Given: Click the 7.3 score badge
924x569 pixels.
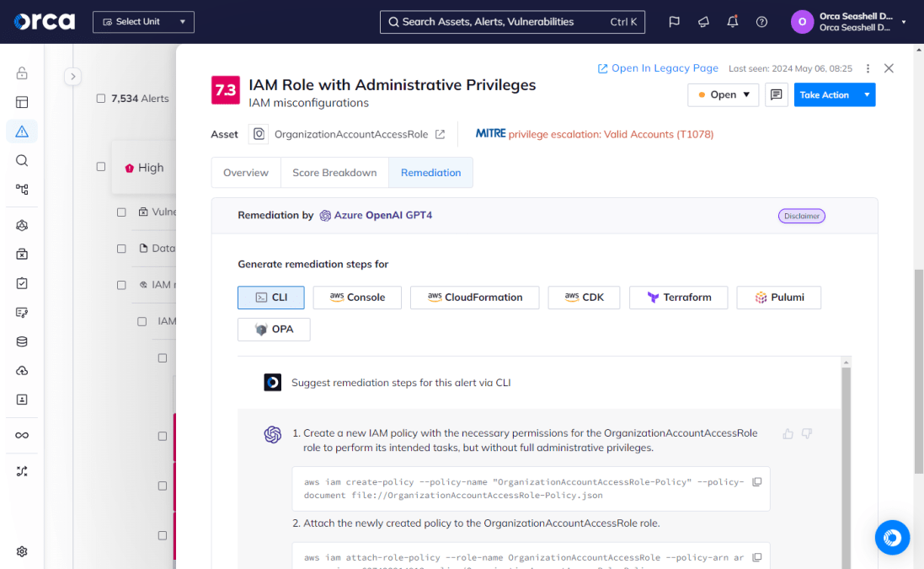Looking at the screenshot, I should [x=226, y=90].
